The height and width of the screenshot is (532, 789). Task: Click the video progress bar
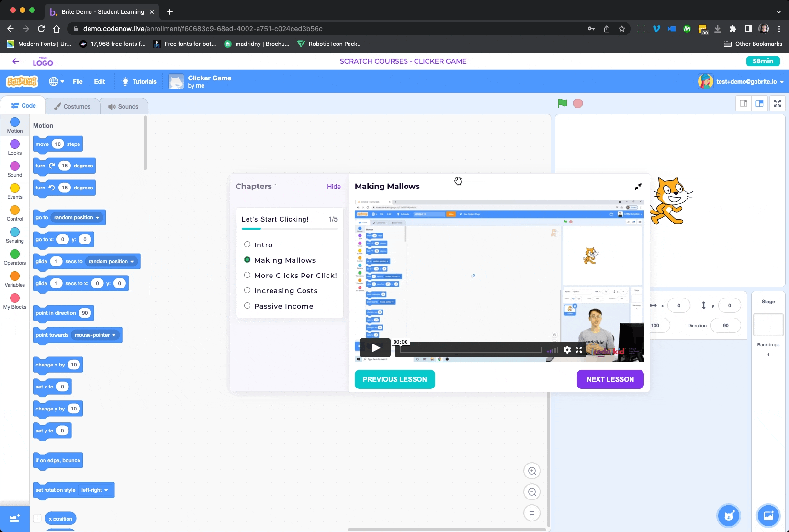[x=471, y=350]
